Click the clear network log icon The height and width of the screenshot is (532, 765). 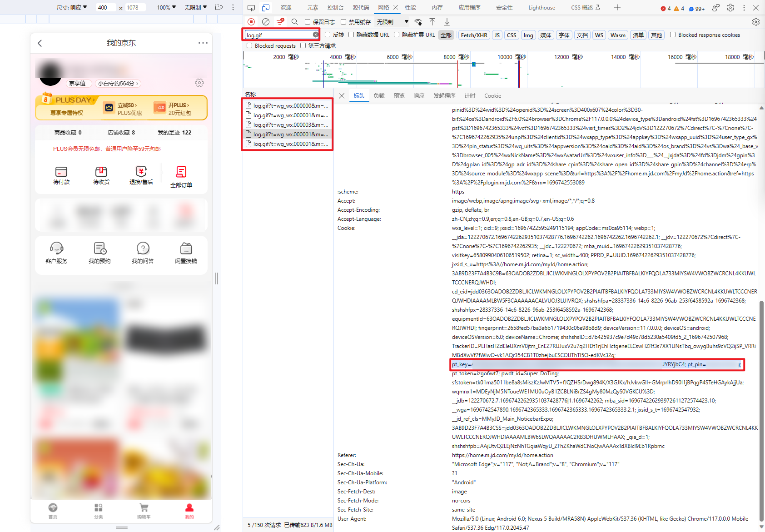pos(266,22)
